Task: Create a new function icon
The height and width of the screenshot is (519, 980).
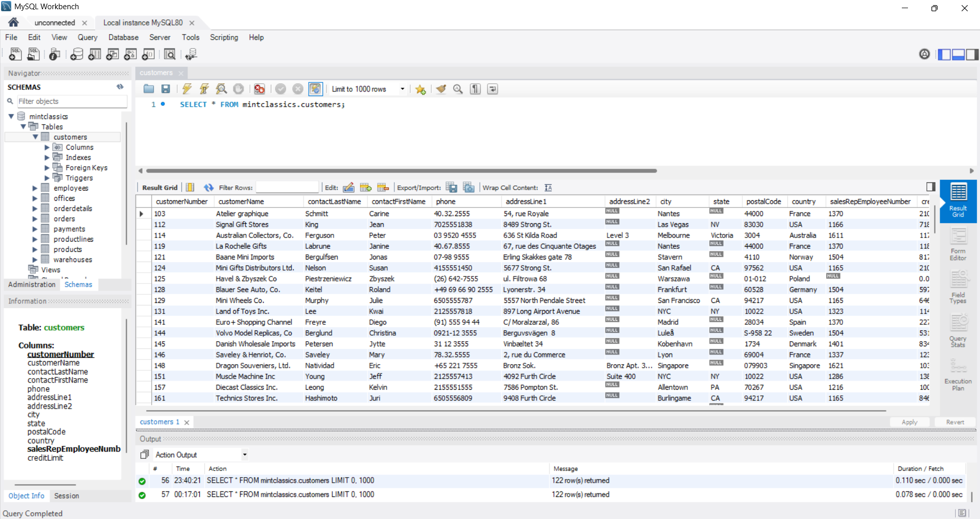Action: pyautogui.click(x=149, y=54)
